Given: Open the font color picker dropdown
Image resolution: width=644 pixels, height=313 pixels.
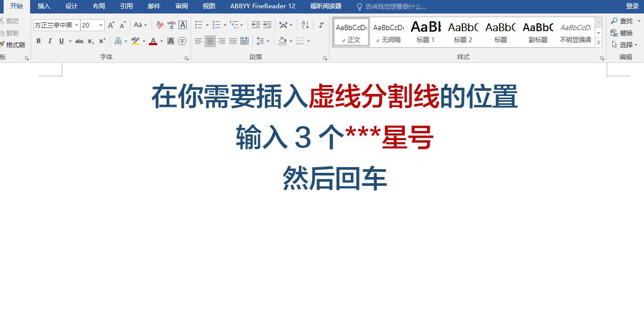Looking at the screenshot, I should [x=161, y=41].
